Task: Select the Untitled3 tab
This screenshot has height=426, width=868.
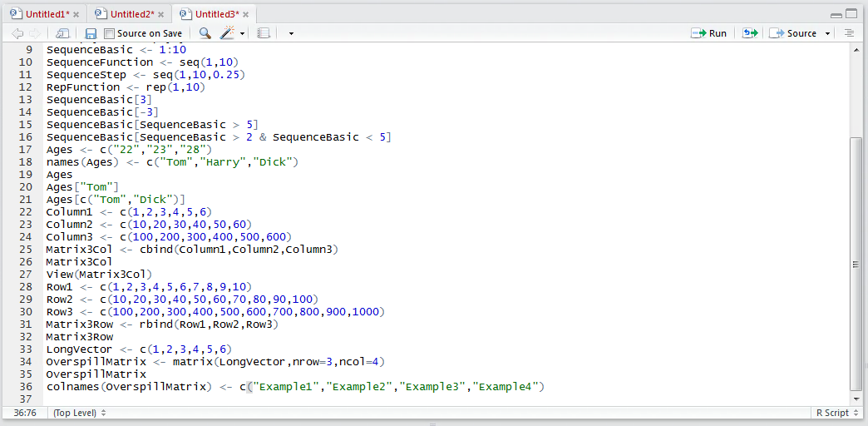Action: [212, 14]
